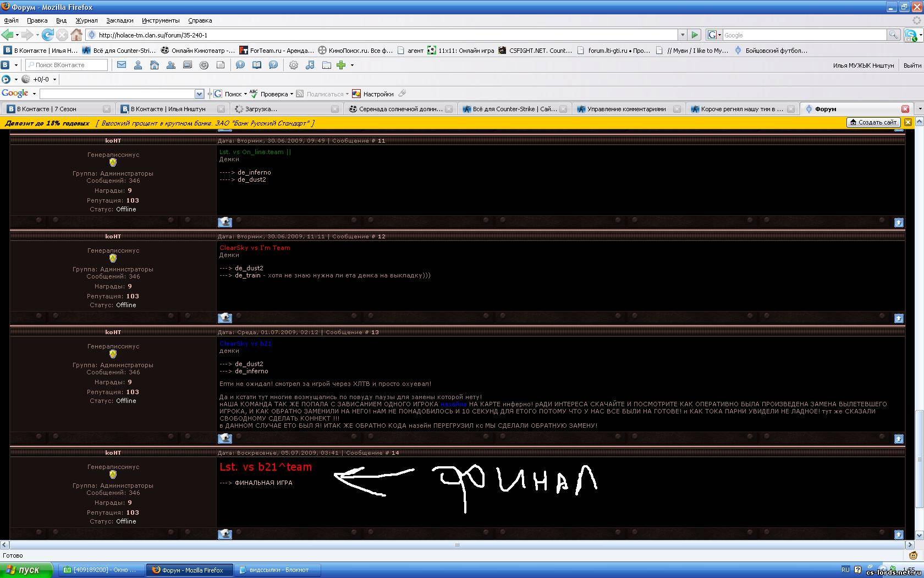Reload the page with the Refresh icon
Viewport: 924px width, 578px height.
coord(48,35)
